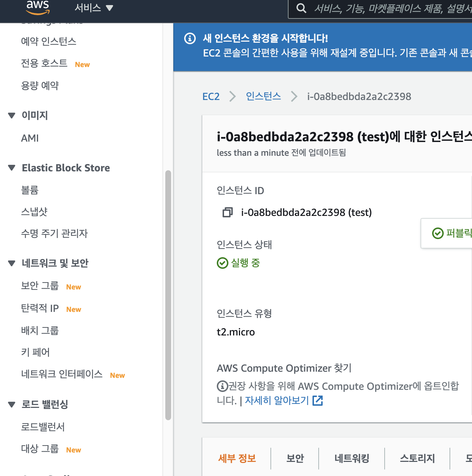472x476 pixels.
Task: Click the Compute Optimizer info icon
Action: tap(222, 386)
